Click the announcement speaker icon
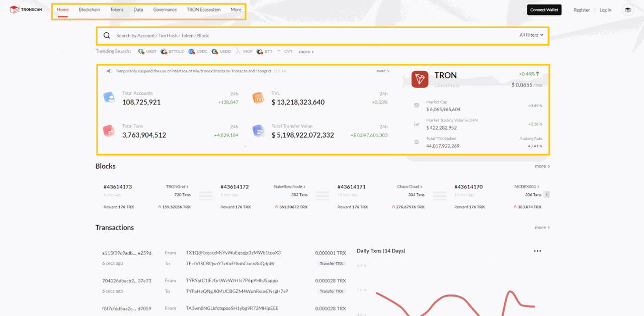The image size is (644, 316). (x=109, y=71)
